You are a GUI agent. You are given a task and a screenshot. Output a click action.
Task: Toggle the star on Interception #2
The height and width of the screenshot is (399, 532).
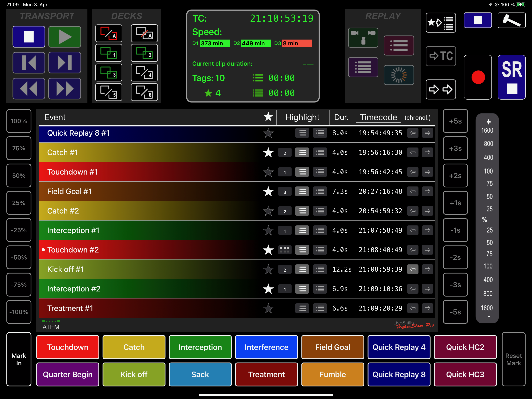click(268, 289)
